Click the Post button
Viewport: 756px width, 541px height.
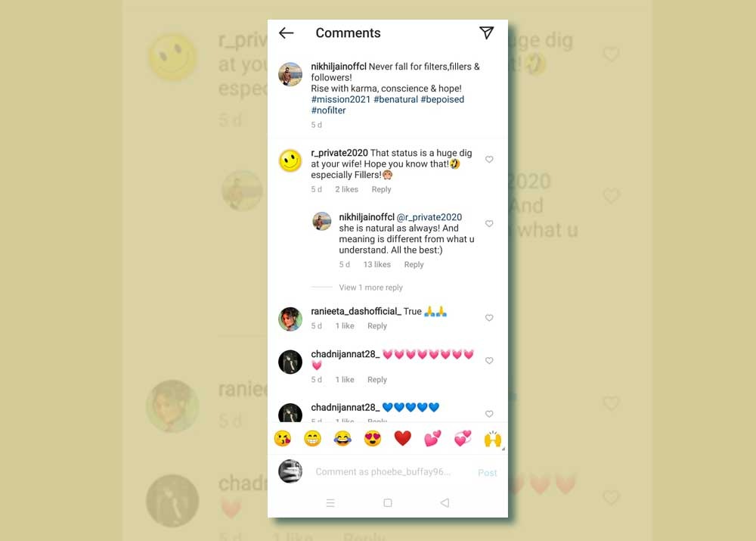pos(488,472)
